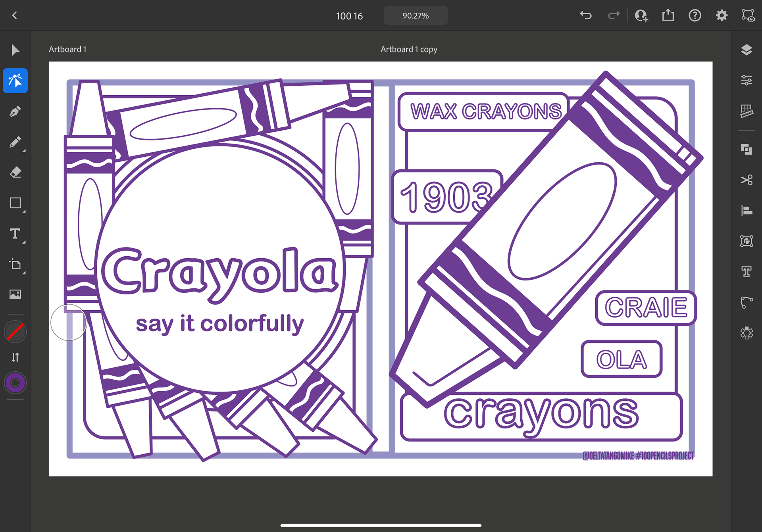Select the Artboard 1 copy label
The width and height of the screenshot is (762, 532).
(x=409, y=49)
